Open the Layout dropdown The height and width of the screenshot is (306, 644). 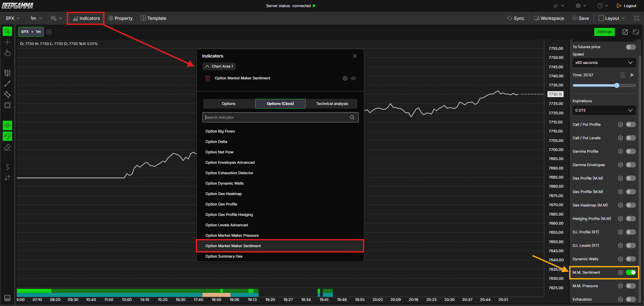tap(612, 18)
